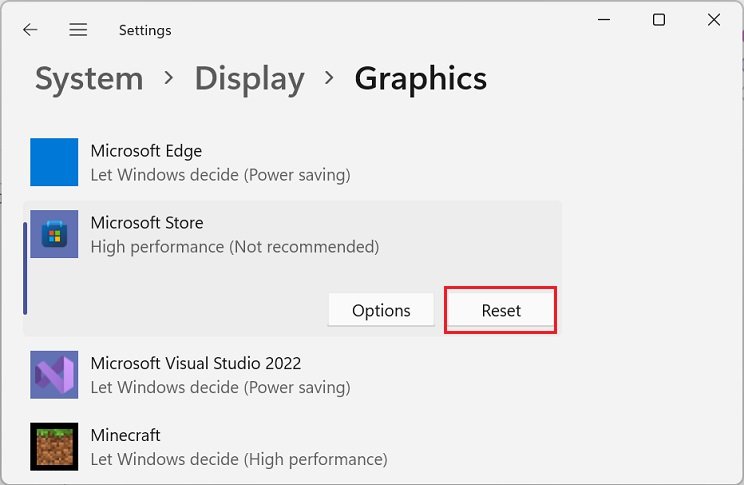Close the Settings window
This screenshot has width=744, height=485.
(x=714, y=20)
